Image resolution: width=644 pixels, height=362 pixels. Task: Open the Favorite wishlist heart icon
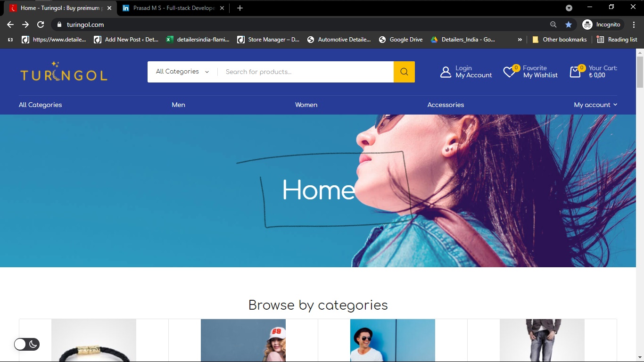pos(510,72)
